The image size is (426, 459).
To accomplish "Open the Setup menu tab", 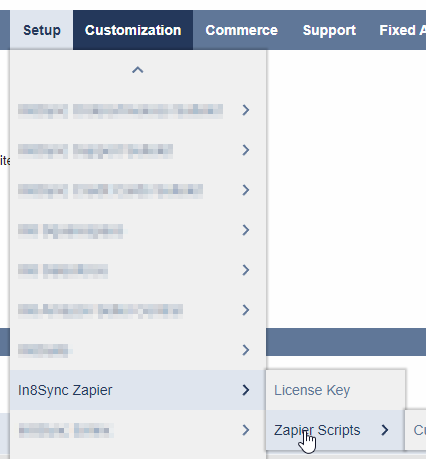I will pos(42,30).
